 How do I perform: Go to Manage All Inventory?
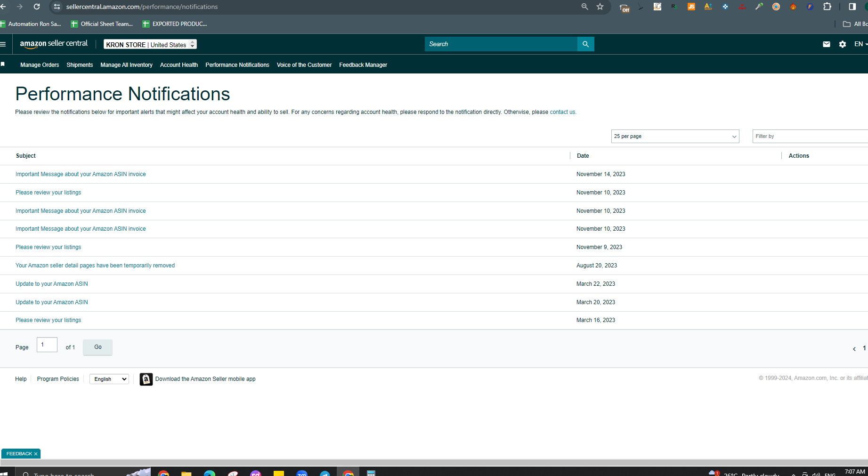[x=126, y=65]
